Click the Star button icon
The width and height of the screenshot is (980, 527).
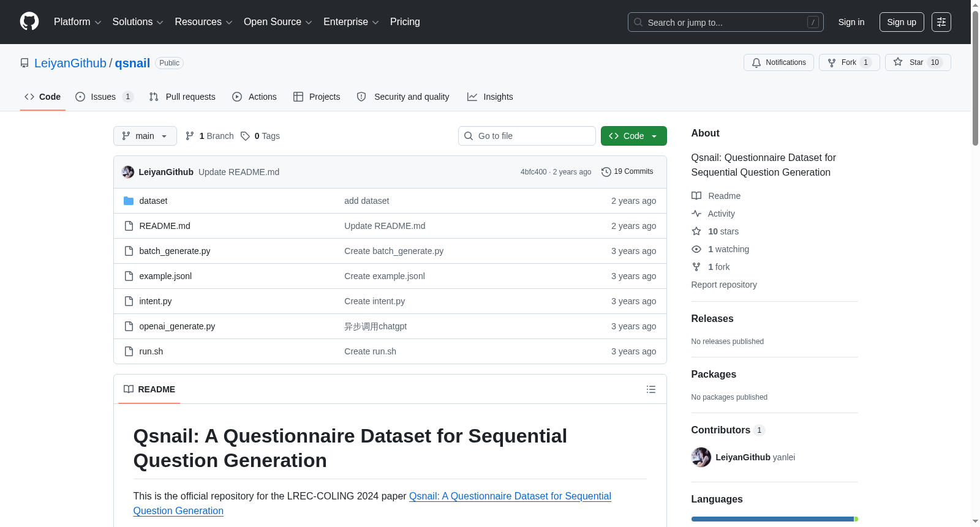point(898,62)
